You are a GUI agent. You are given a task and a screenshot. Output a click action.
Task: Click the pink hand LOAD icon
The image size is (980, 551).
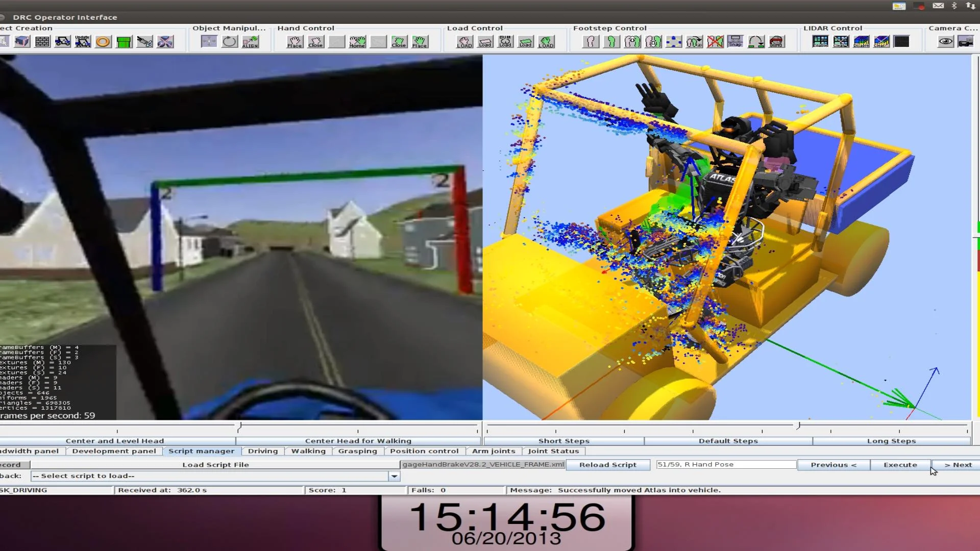click(x=464, y=41)
